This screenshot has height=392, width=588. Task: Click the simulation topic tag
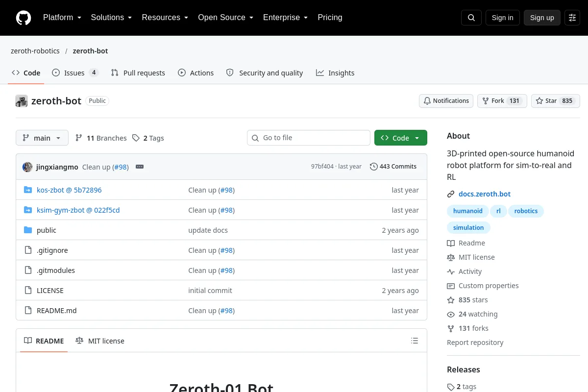pos(468,228)
